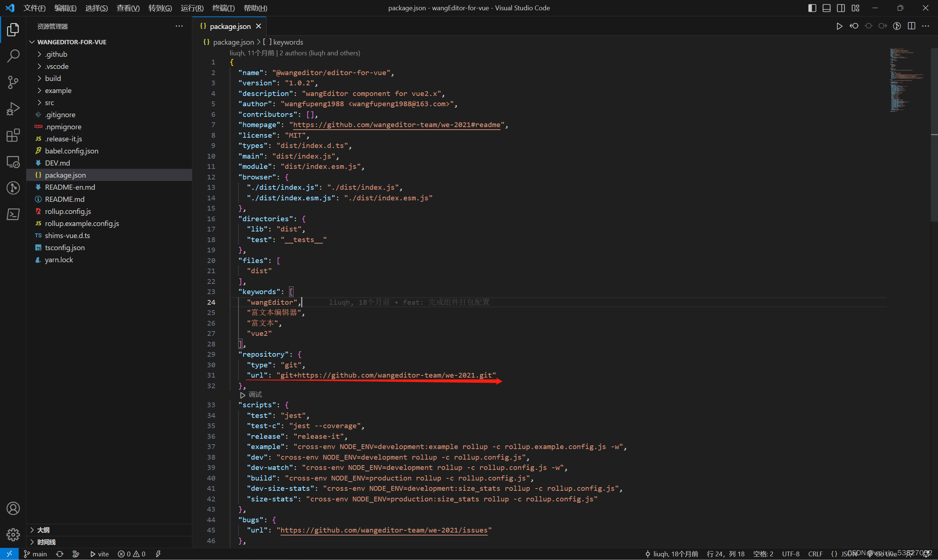Open bugs issues URL link on line 45
938x560 pixels.
click(384, 530)
